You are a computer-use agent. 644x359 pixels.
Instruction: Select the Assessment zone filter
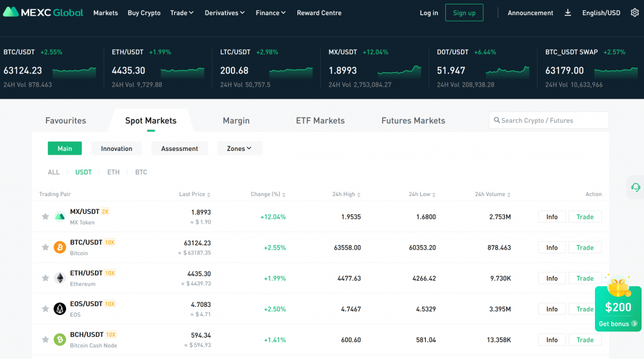179,148
